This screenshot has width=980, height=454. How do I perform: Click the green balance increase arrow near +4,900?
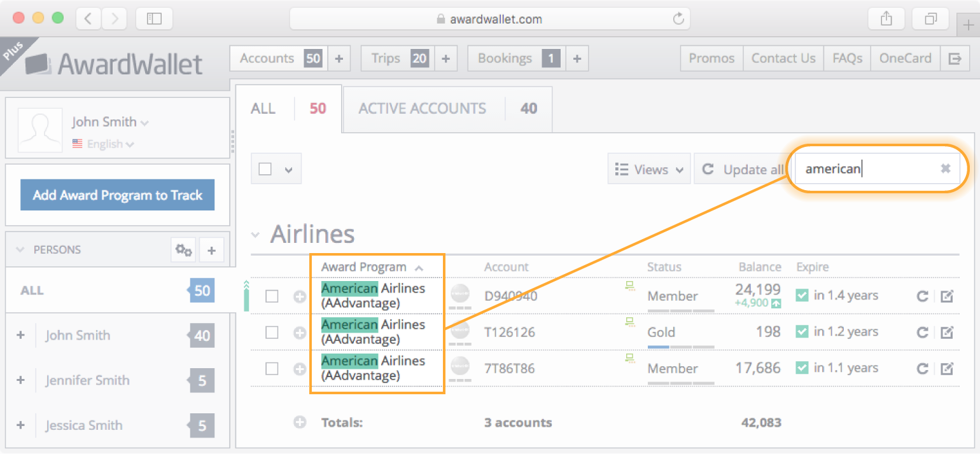[x=776, y=304]
